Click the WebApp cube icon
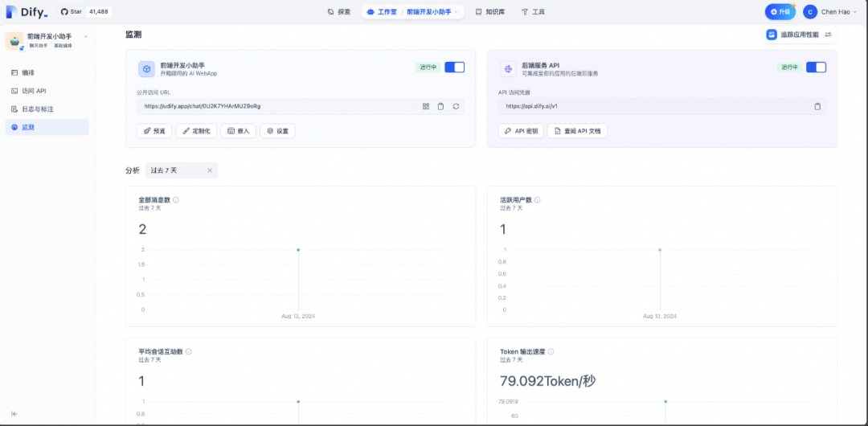 (x=147, y=68)
